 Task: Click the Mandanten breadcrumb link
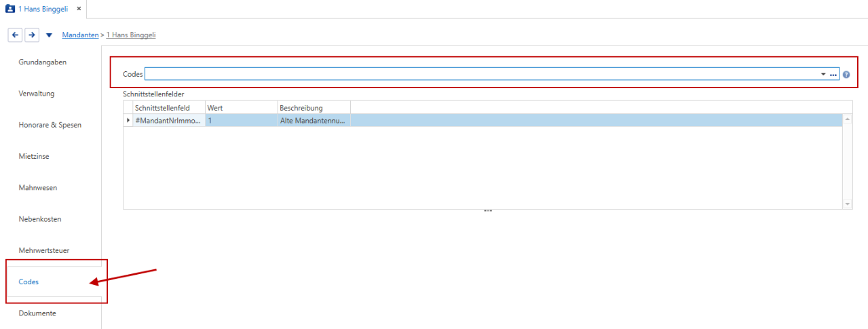click(x=80, y=35)
